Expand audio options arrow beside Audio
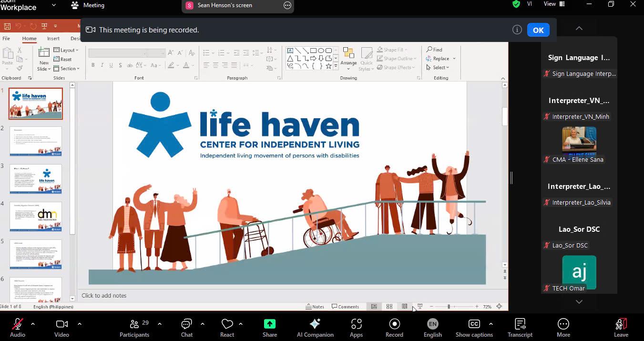 point(33,324)
